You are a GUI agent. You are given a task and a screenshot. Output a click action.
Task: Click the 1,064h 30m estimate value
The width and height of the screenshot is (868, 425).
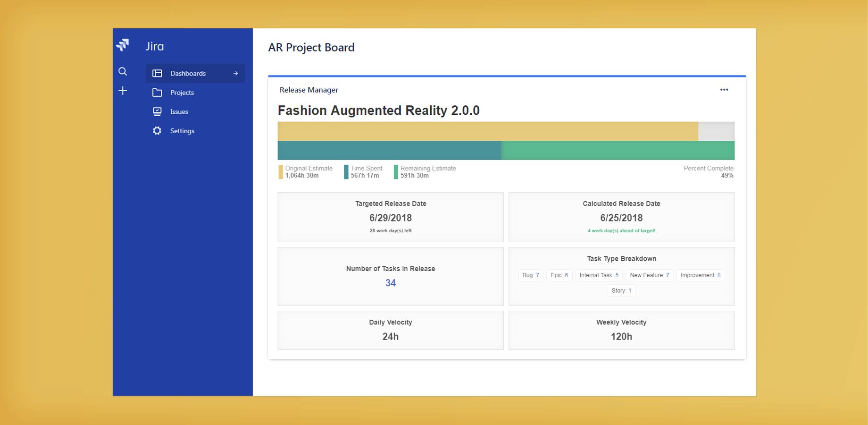pos(302,176)
